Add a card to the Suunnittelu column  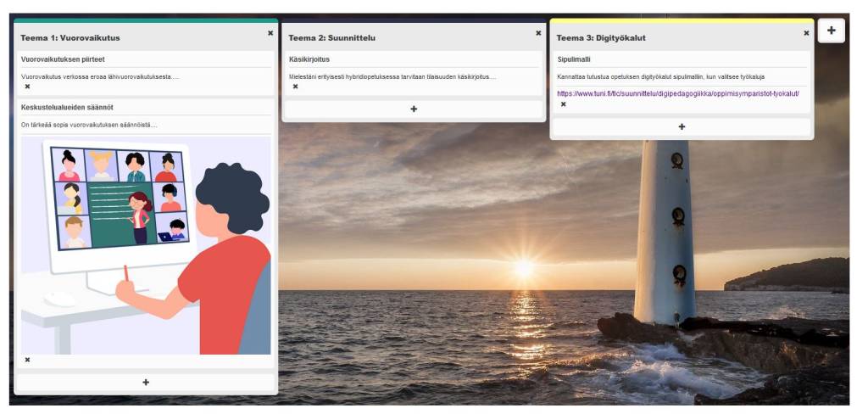tap(414, 109)
